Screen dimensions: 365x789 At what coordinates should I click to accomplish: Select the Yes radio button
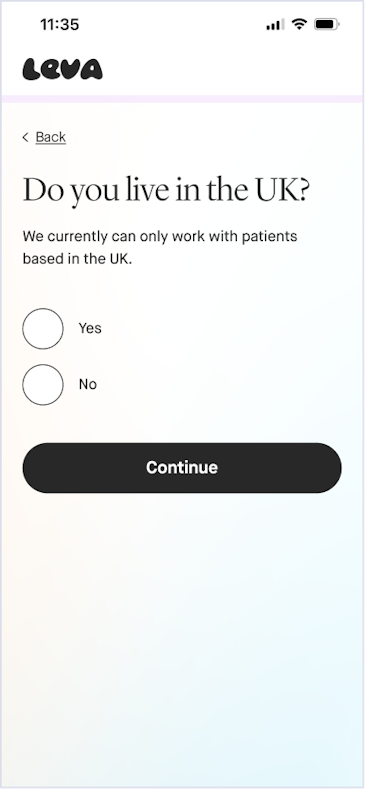(x=43, y=329)
